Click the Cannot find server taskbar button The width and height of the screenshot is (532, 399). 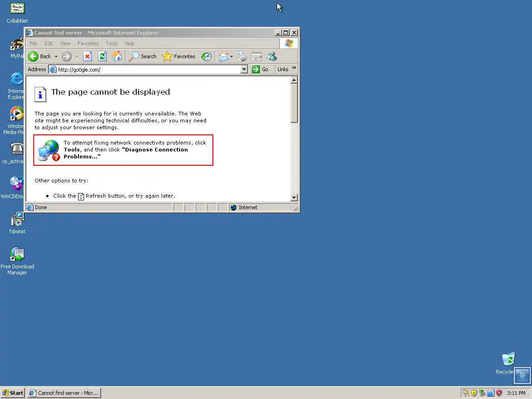click(x=64, y=393)
